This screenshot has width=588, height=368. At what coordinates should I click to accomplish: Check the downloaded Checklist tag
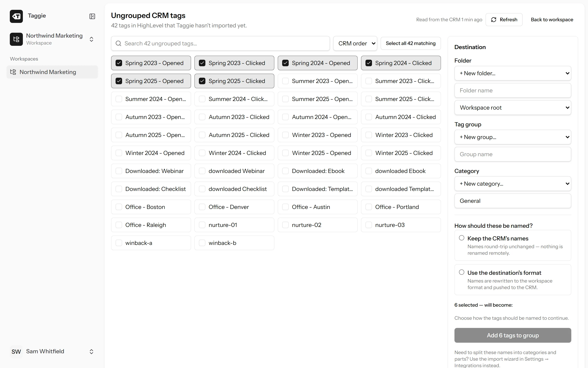pyautogui.click(x=202, y=189)
